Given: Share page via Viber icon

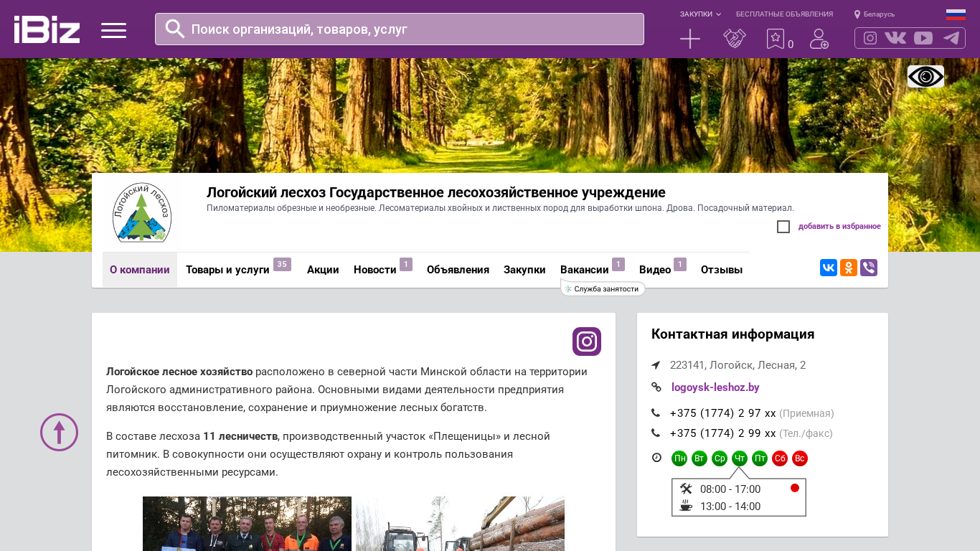Looking at the screenshot, I should 869,268.
